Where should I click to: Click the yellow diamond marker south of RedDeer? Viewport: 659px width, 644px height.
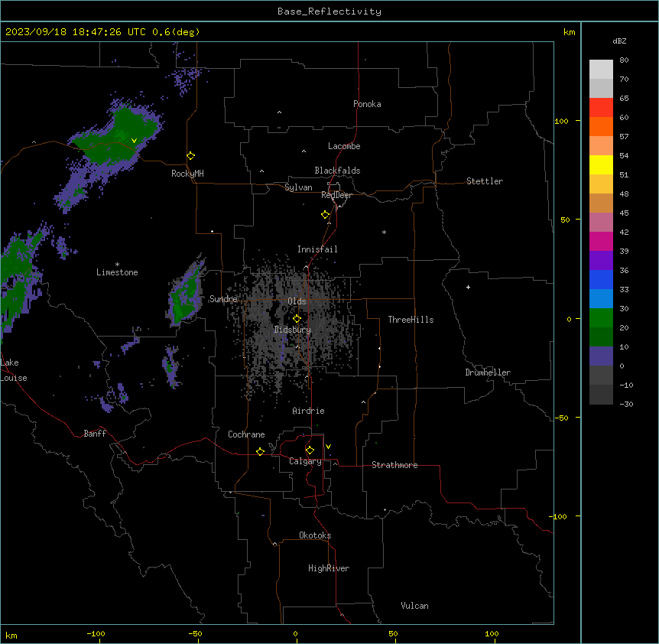pos(325,214)
